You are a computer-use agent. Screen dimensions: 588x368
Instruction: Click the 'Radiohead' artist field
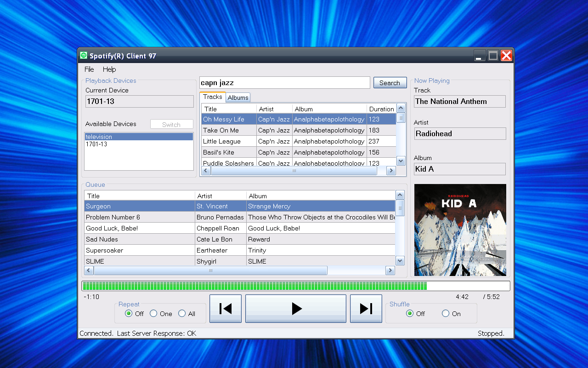(460, 134)
